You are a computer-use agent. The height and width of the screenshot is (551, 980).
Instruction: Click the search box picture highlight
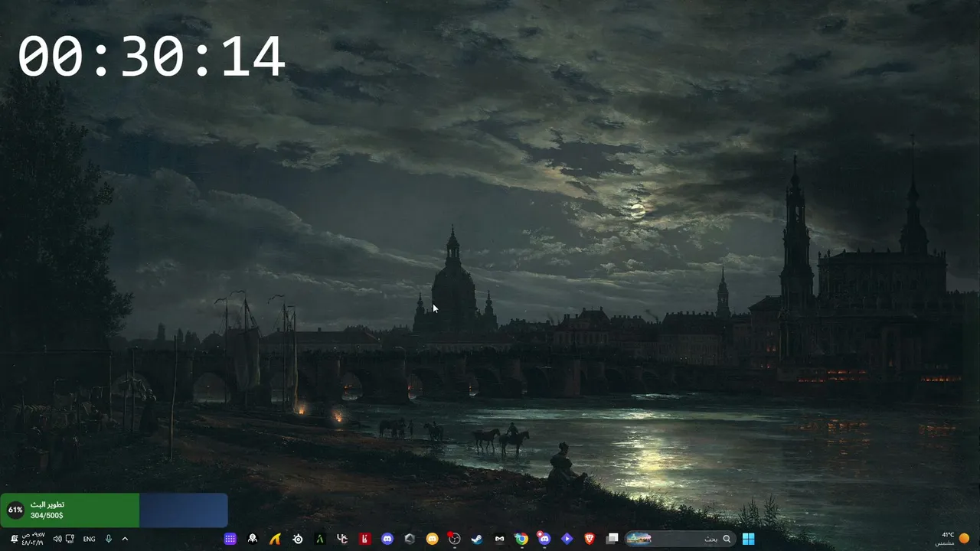point(639,539)
